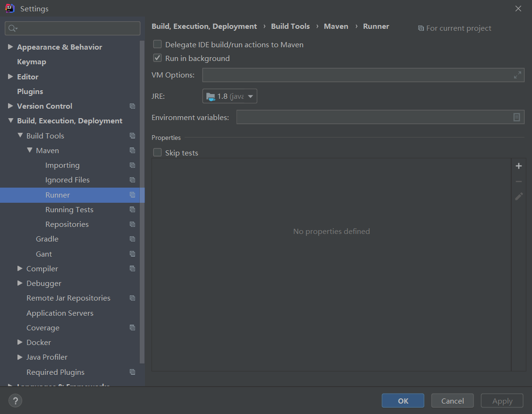This screenshot has width=532, height=414.
Task: Click Build Tools in breadcrumb
Action: (x=290, y=26)
